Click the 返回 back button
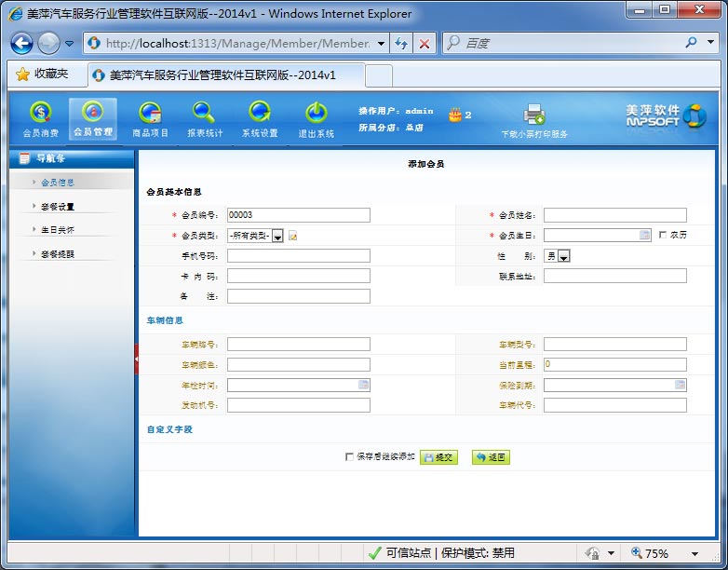 [x=491, y=457]
